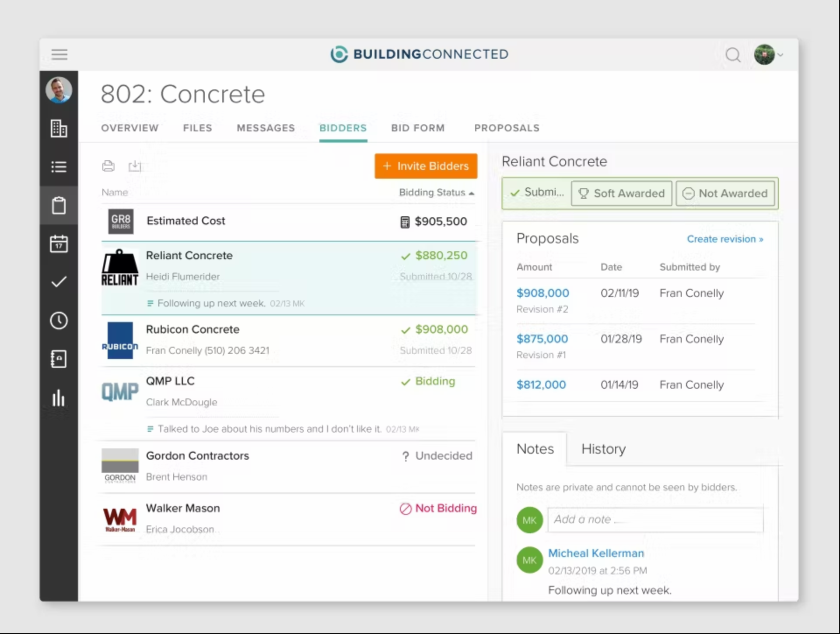The height and width of the screenshot is (634, 840).
Task: Open the clock history sidebar icon
Action: [59, 321]
